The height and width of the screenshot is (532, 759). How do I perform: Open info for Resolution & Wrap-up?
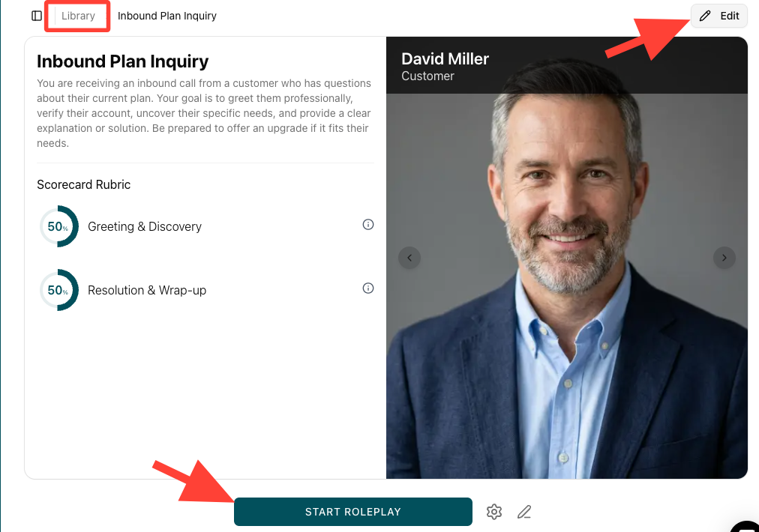[368, 288]
